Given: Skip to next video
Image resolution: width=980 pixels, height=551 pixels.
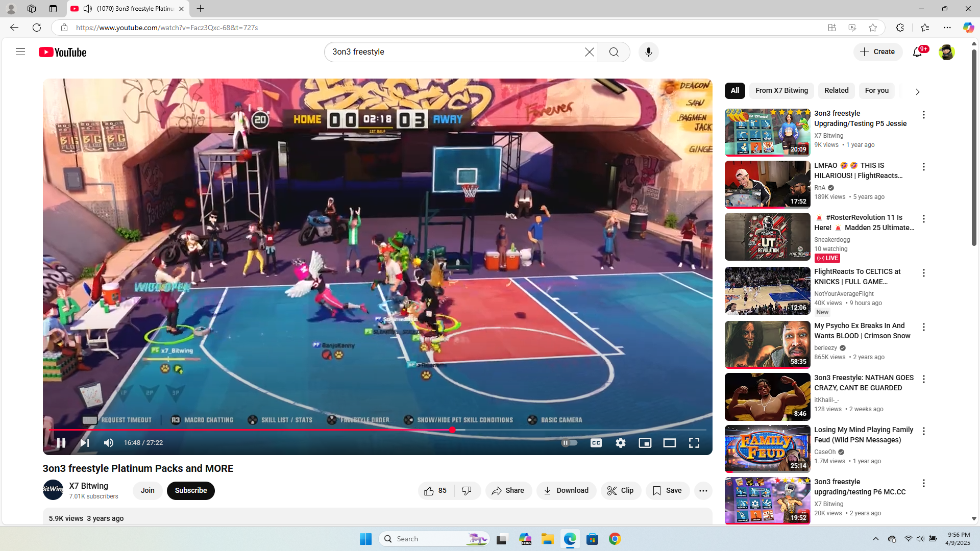Looking at the screenshot, I should tap(85, 443).
